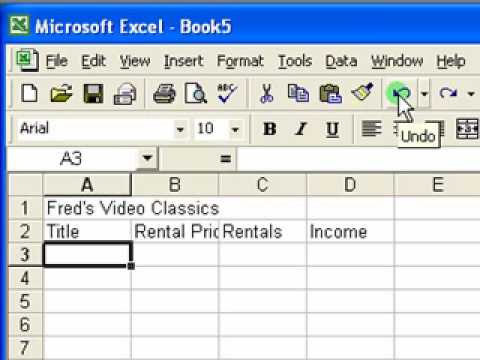Expand the font size 10 dropdown
This screenshot has height=360, width=480.
coord(235,129)
